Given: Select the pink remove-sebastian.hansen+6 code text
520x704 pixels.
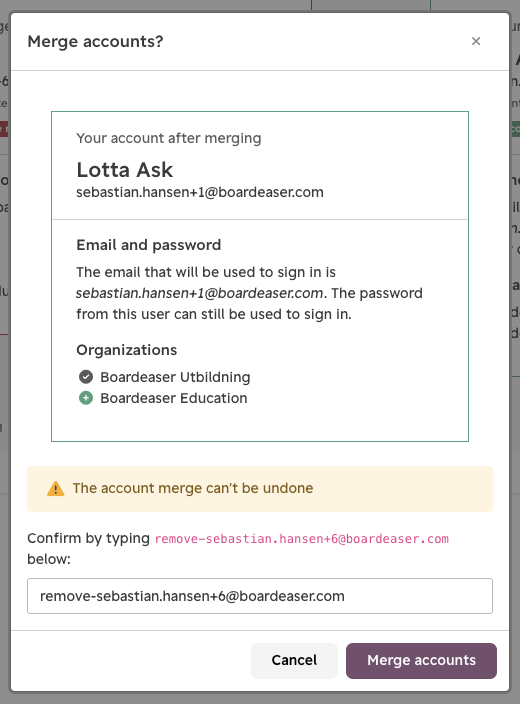Looking at the screenshot, I should [x=302, y=539].
